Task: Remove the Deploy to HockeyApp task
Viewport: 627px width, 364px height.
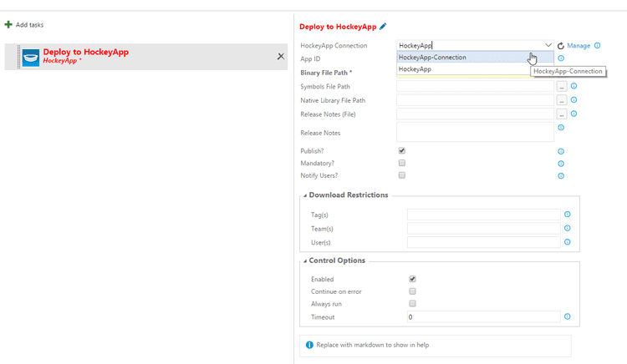Action: tap(281, 57)
